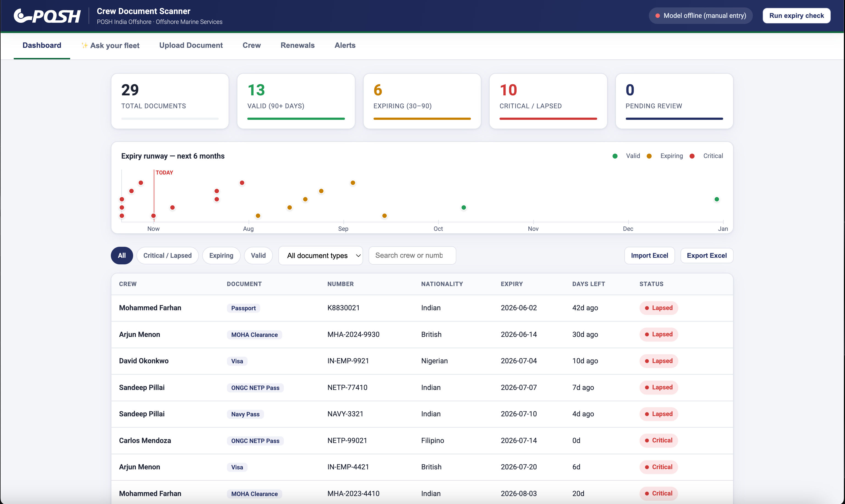Click document number MHA-2023-4410
The image size is (845, 504).
[x=353, y=494]
